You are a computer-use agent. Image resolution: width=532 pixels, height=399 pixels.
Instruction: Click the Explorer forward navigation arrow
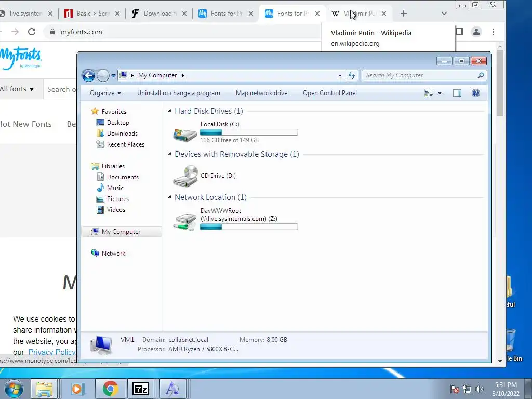click(x=103, y=75)
